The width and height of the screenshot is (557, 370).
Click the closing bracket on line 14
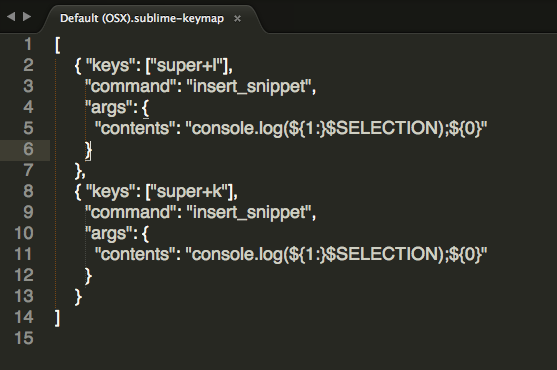point(58,318)
